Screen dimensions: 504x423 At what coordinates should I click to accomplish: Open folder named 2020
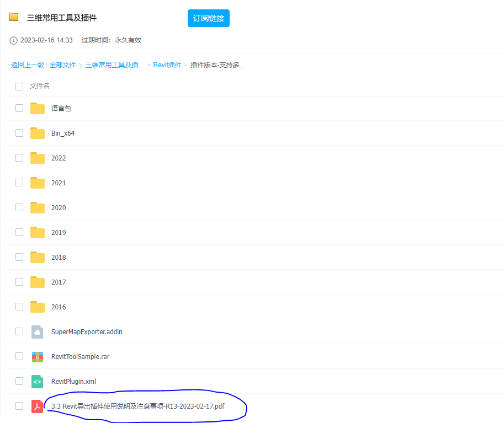pos(59,208)
